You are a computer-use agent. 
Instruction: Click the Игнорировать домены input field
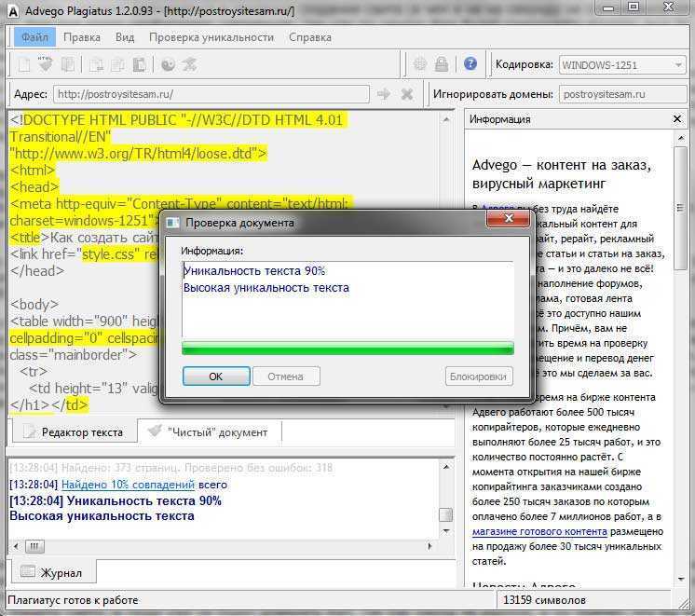coord(622,94)
